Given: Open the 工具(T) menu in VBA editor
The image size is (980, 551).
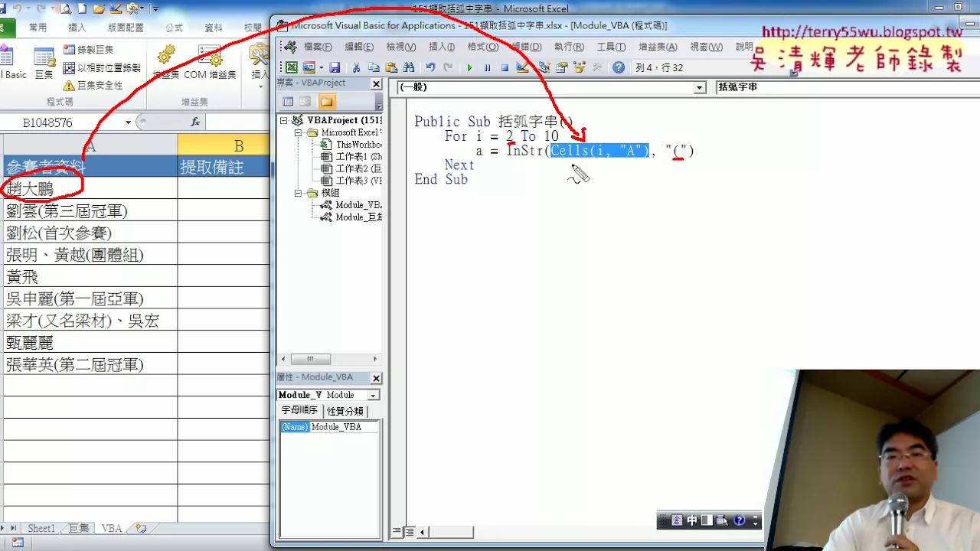Looking at the screenshot, I should coord(611,47).
